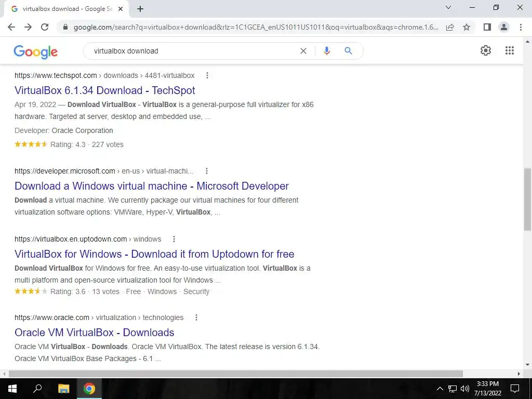Click the techspot.com URL breadcrumb

point(104,75)
